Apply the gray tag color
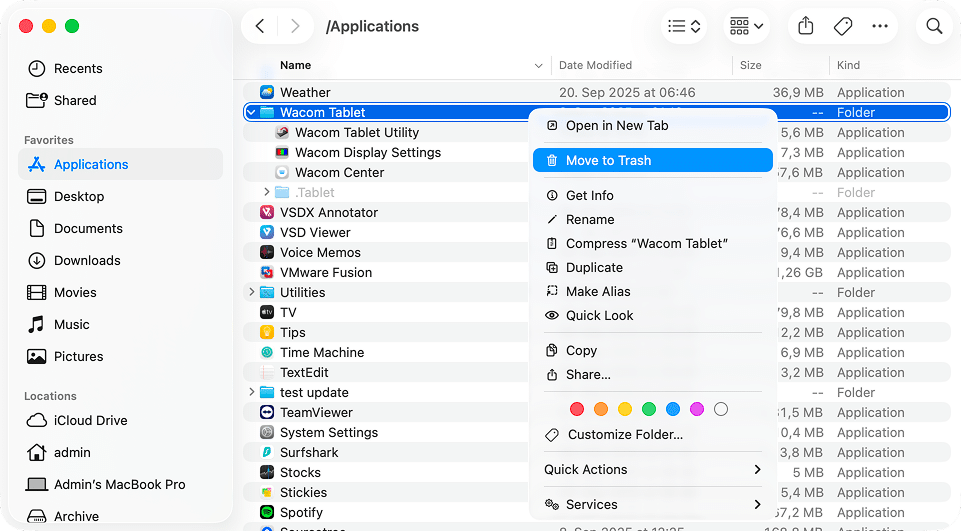This screenshot has width=961, height=531. (721, 409)
